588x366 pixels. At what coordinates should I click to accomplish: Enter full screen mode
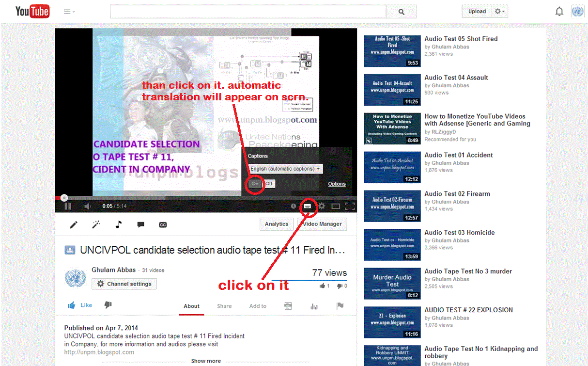pyautogui.click(x=350, y=206)
